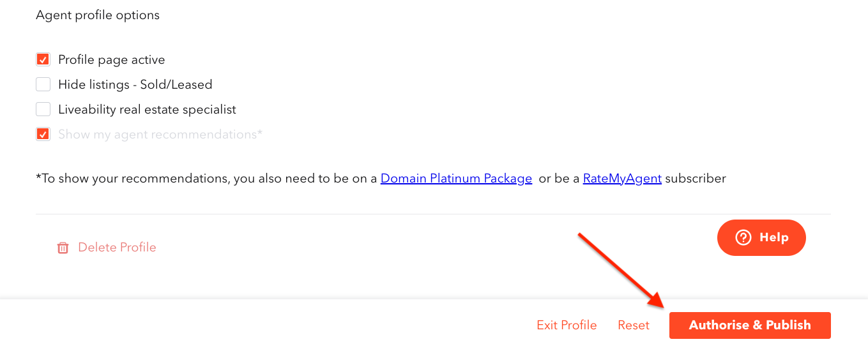This screenshot has height=351, width=868.
Task: Click the 'Hide listings - Sold/Leased' label text
Action: tap(135, 84)
